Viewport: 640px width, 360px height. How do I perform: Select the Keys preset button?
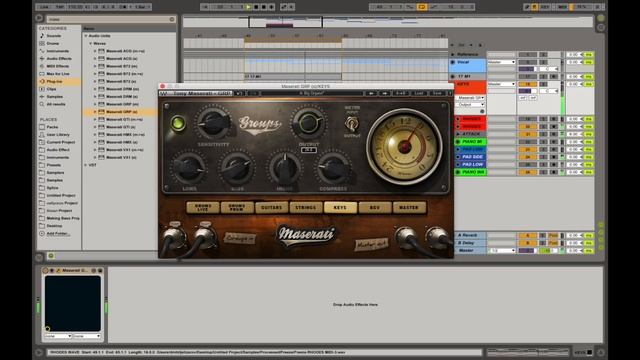(340, 207)
